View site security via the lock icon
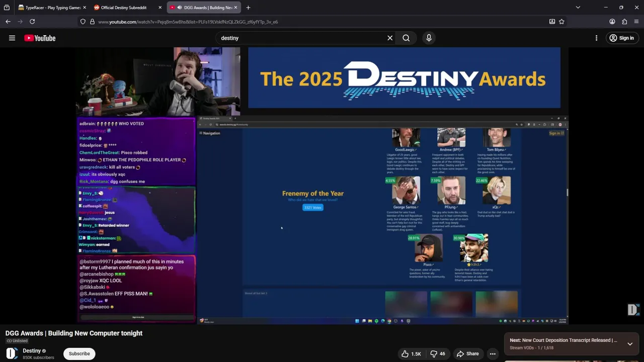The width and height of the screenshot is (644, 362). point(92,22)
